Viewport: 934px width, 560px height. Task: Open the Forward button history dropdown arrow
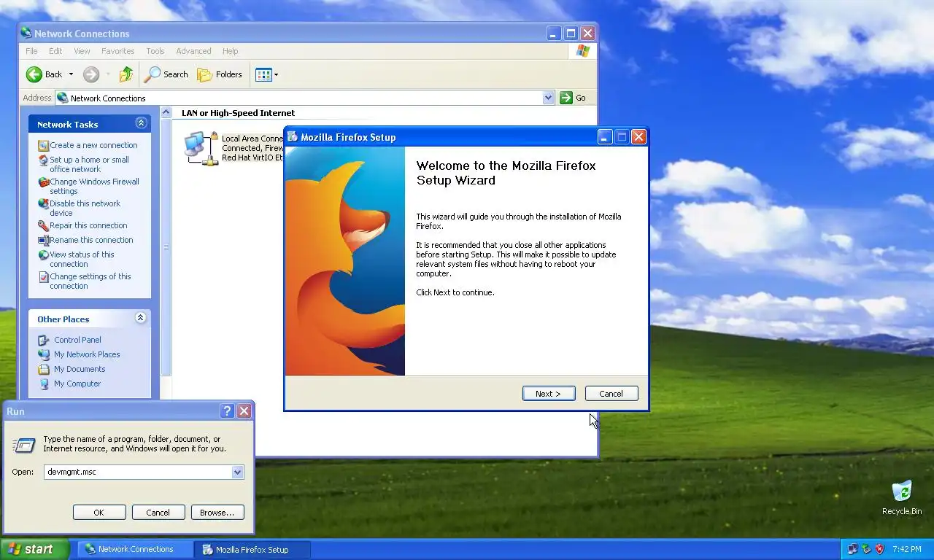tap(108, 74)
